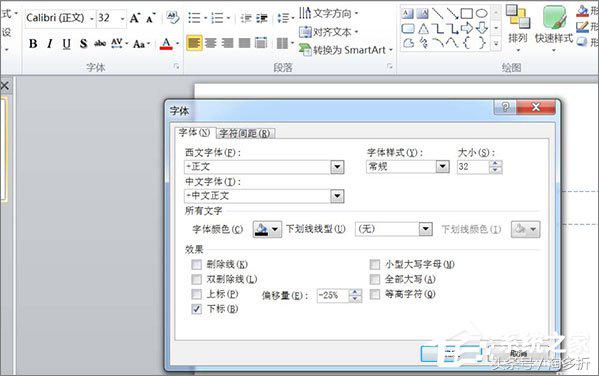The height and width of the screenshot is (376, 599).
Task: Open the AV character spacing menu
Action: [x=119, y=44]
